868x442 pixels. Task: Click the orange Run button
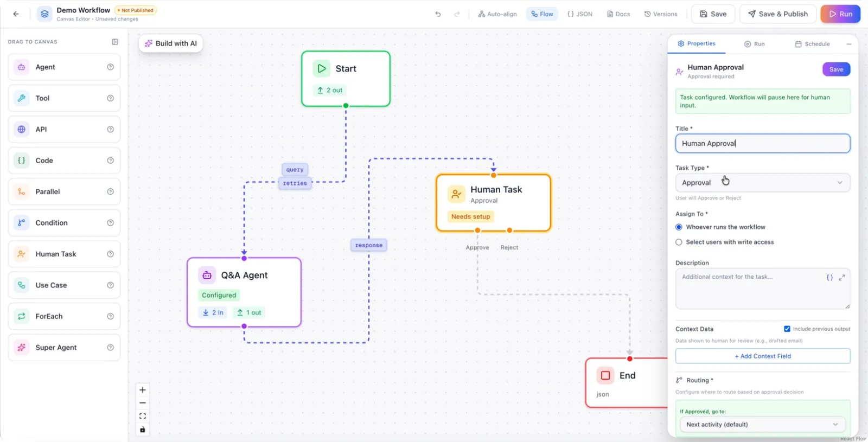tap(840, 14)
